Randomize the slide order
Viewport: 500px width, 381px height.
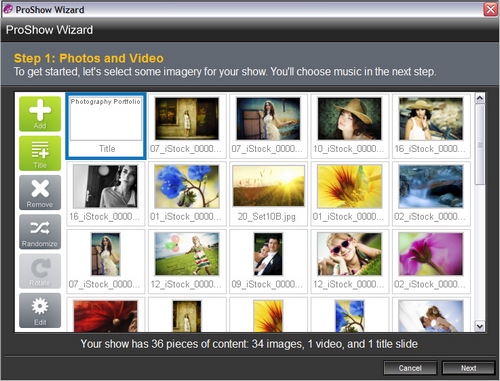pos(40,232)
